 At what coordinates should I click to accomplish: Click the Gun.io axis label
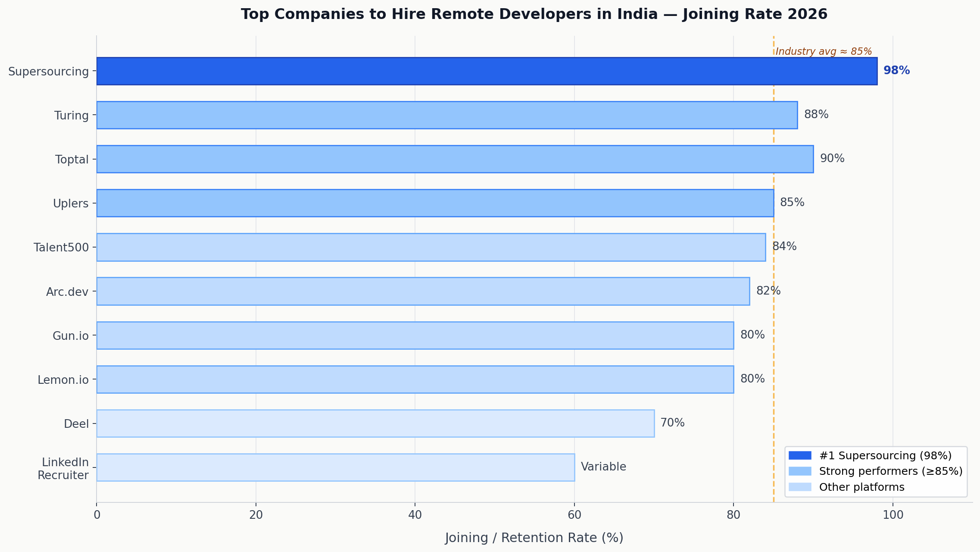(71, 336)
